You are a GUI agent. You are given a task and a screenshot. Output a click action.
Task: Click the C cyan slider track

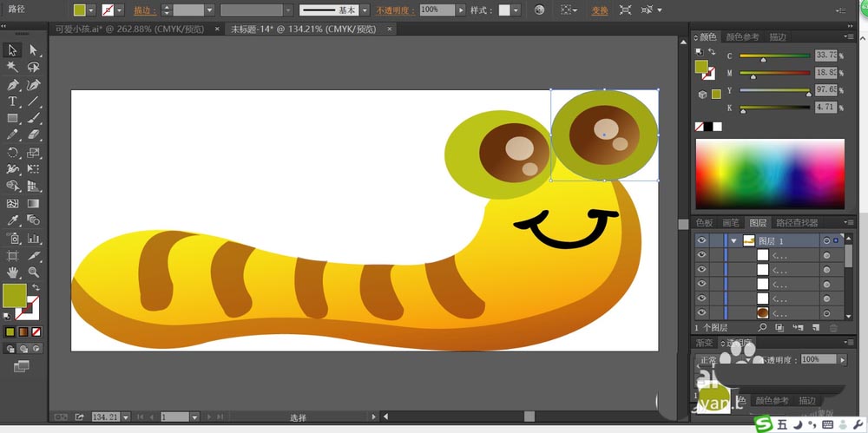pyautogui.click(x=774, y=56)
